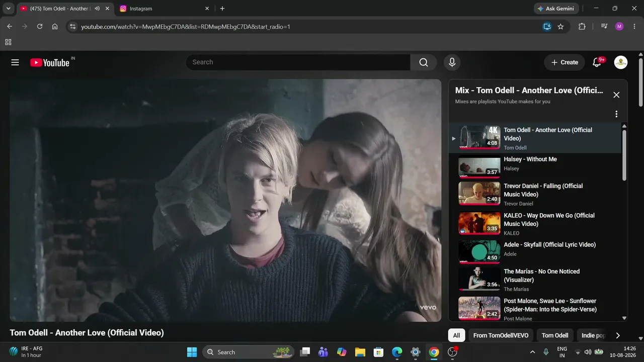The height and width of the screenshot is (362, 644).
Task: Focus the YouTube search field
Action: coord(298,62)
